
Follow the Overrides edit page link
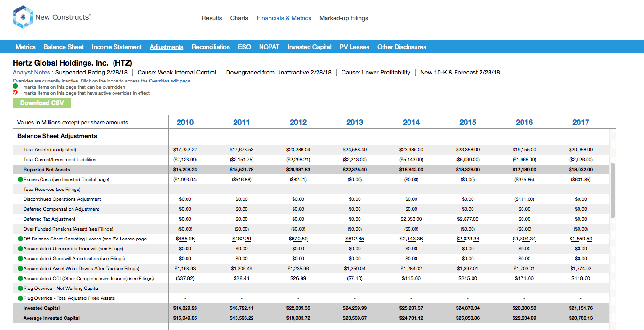pyautogui.click(x=170, y=81)
